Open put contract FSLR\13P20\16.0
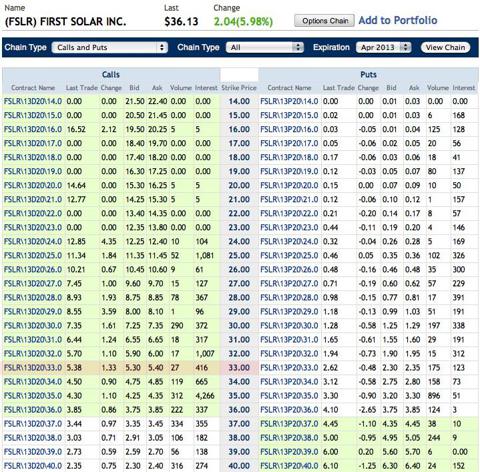The image size is (480, 472). pyautogui.click(x=289, y=129)
